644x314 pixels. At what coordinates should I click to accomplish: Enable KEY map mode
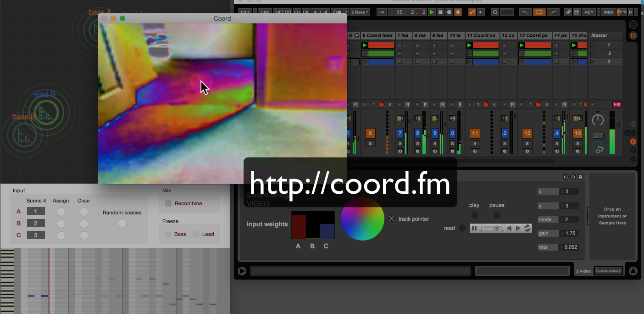tap(588, 12)
